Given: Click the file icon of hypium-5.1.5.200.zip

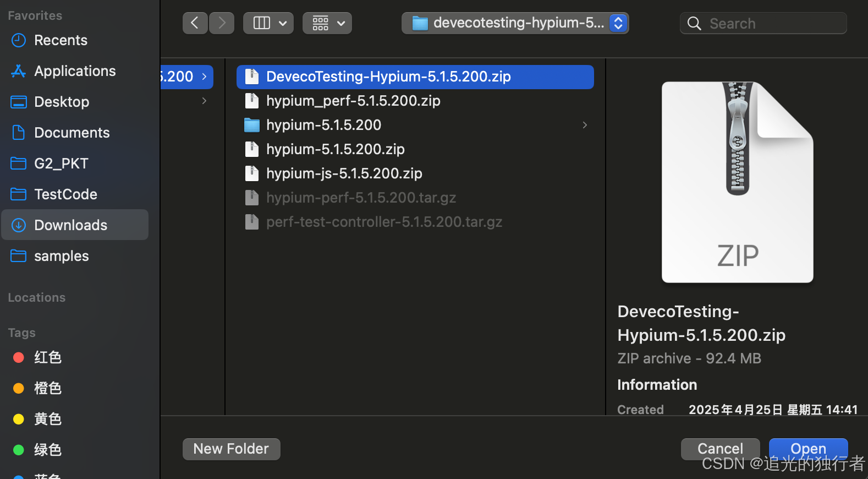Looking at the screenshot, I should pyautogui.click(x=252, y=149).
